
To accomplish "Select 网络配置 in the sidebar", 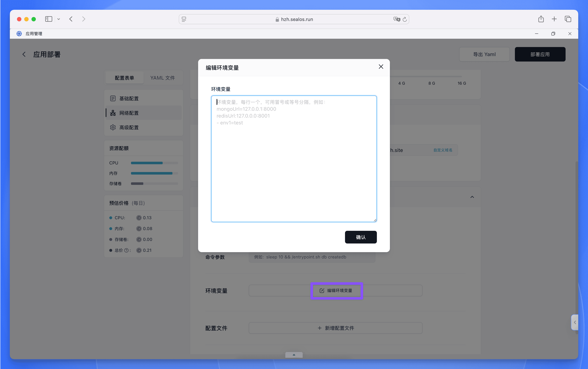I will (x=143, y=113).
